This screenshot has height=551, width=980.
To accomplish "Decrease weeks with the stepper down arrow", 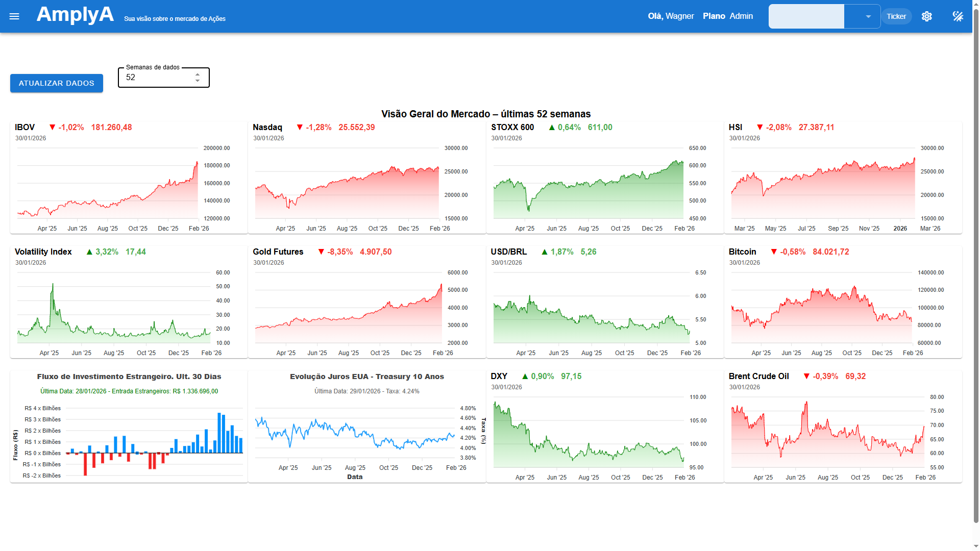I will [x=198, y=81].
